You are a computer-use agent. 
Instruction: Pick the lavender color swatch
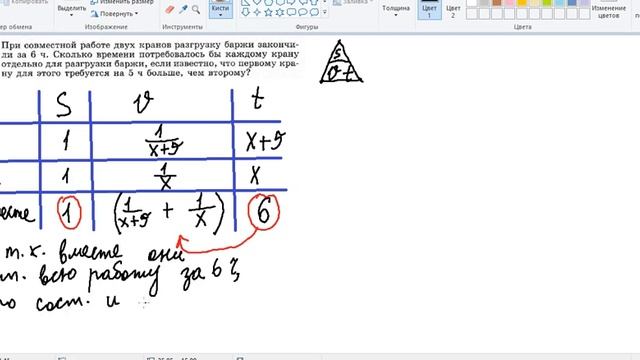point(584,3)
